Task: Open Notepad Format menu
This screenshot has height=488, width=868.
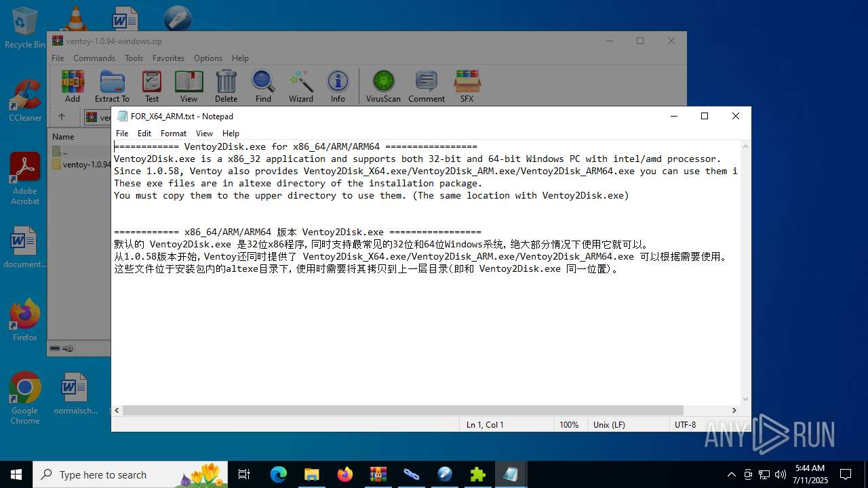Action: [174, 134]
